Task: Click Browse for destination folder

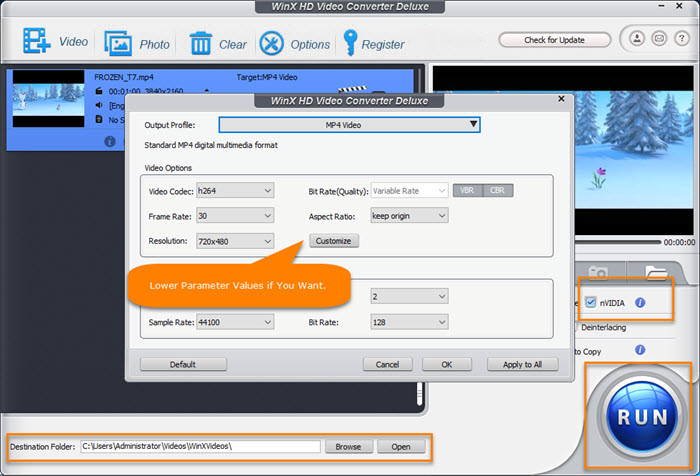Action: point(349,447)
